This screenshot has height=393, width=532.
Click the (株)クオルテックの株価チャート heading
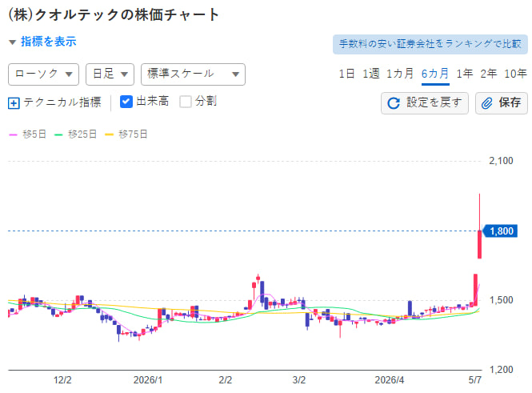114,15
